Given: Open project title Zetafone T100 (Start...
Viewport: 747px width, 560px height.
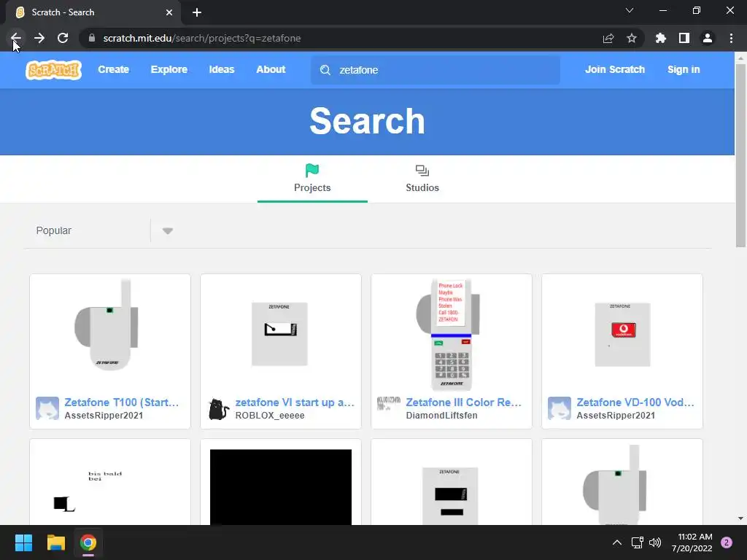Looking at the screenshot, I should click(122, 402).
